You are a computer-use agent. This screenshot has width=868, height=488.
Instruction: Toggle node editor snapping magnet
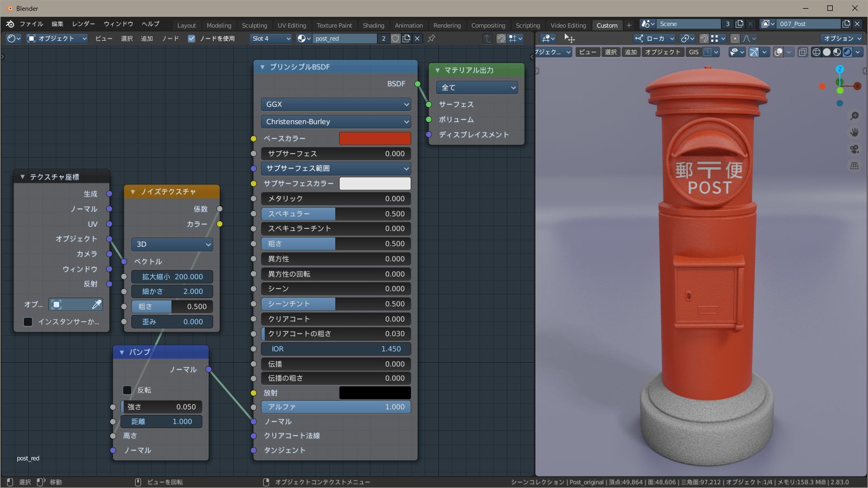click(501, 38)
